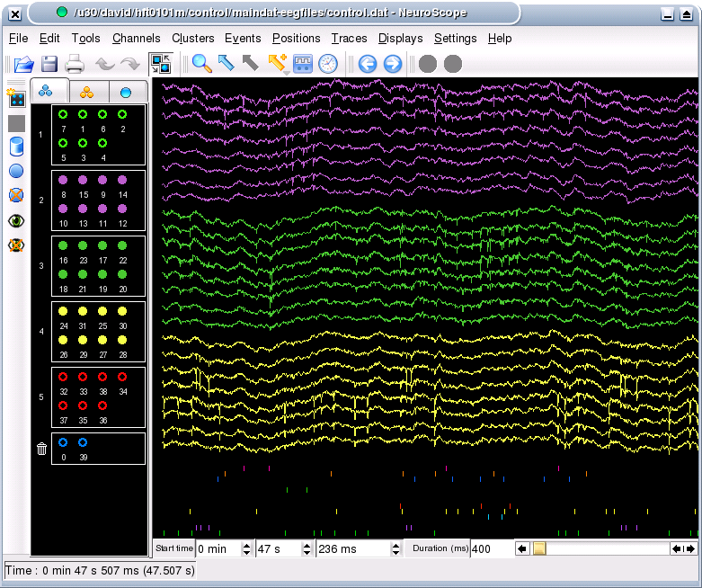
Task: Select the blue arrow channel selection tool
Action: pos(227,63)
